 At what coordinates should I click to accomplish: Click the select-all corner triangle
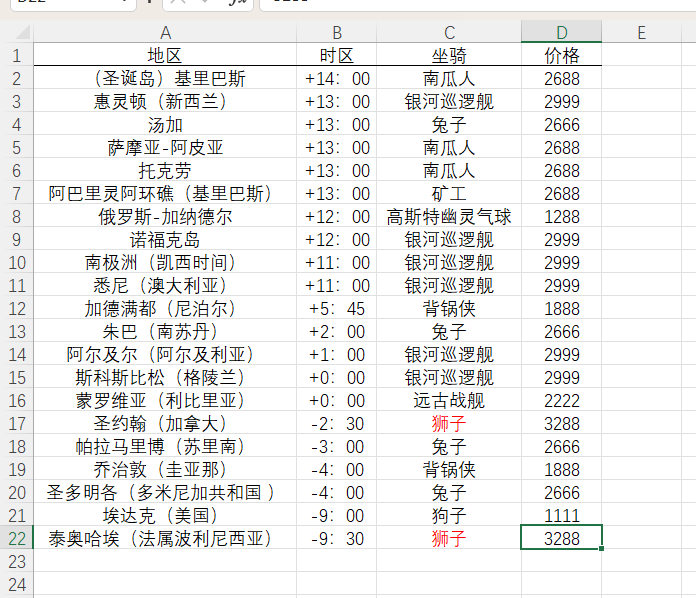pyautogui.click(x=22, y=32)
